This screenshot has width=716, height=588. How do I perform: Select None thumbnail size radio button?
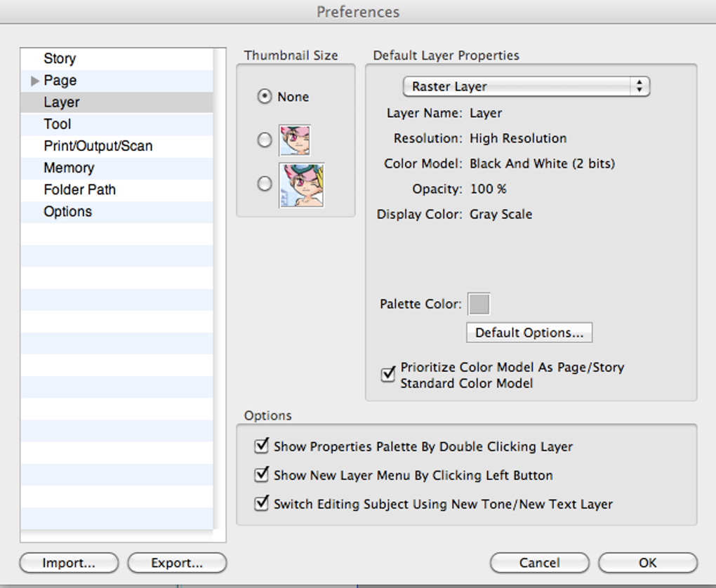pyautogui.click(x=265, y=96)
